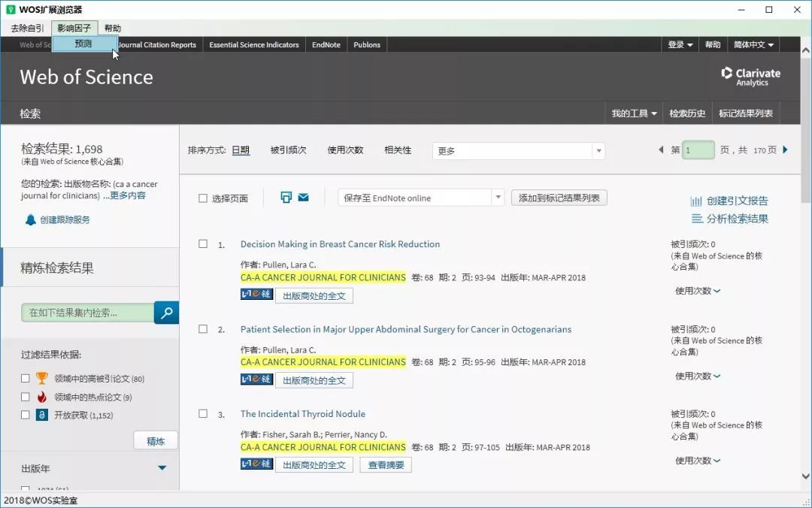Click the print icon beside the envelope
The height and width of the screenshot is (508, 812).
click(x=286, y=198)
